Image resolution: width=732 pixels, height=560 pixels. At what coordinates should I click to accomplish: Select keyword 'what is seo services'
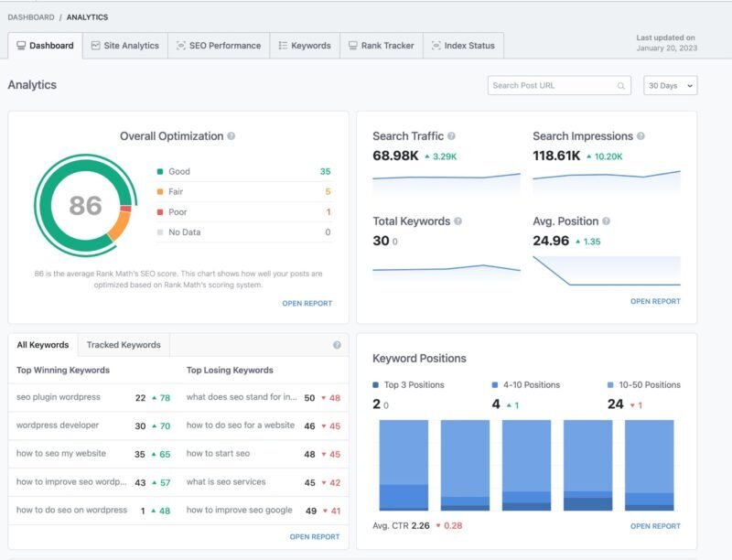(226, 482)
